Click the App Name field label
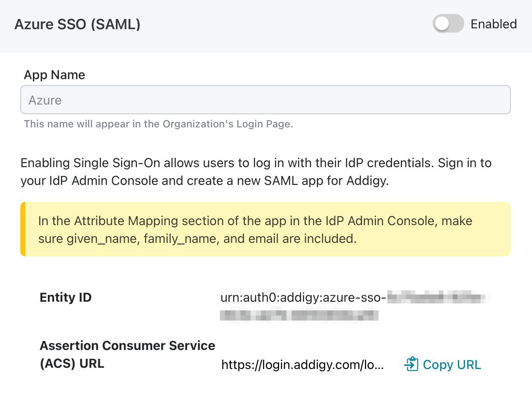This screenshot has width=532, height=402. pos(55,75)
